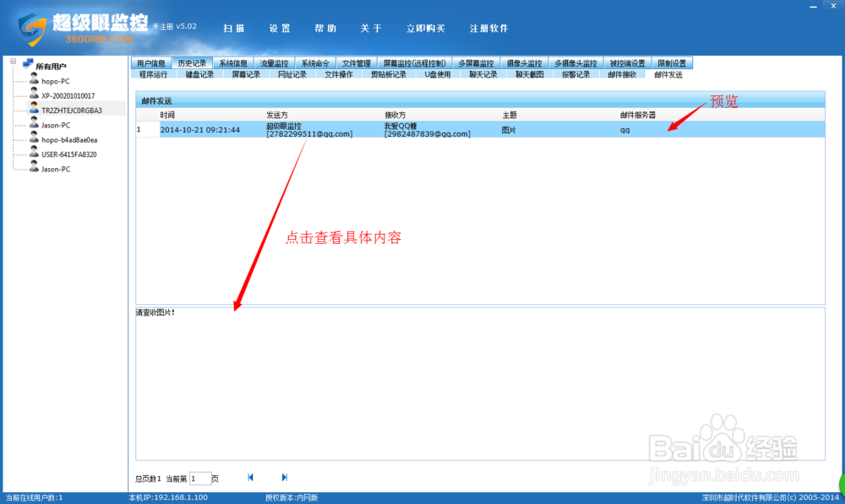The height and width of the screenshot is (504, 845).
Task: Click the 接收方 column header
Action: 395,115
